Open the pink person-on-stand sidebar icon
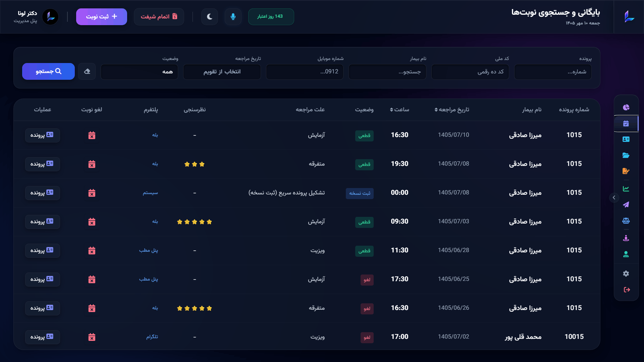644x362 pixels. point(626,238)
